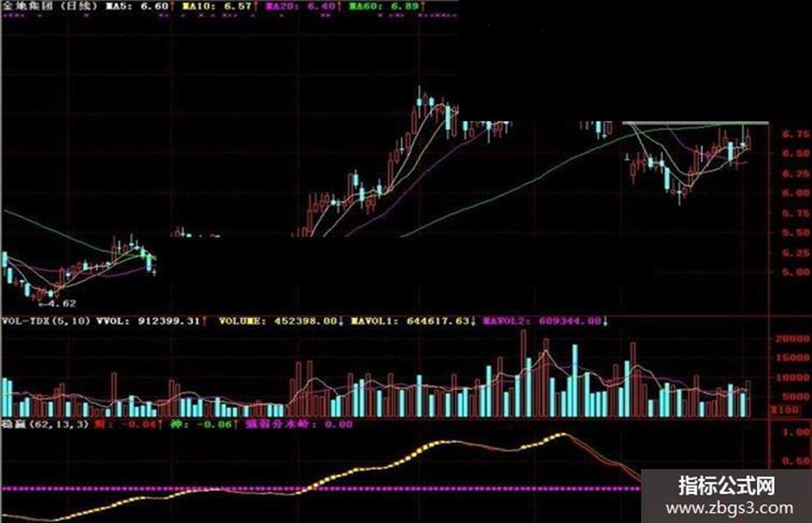Click the purple dotted 强弱分水岭 line
Image resolution: width=812 pixels, height=523 pixels.
coord(321,489)
